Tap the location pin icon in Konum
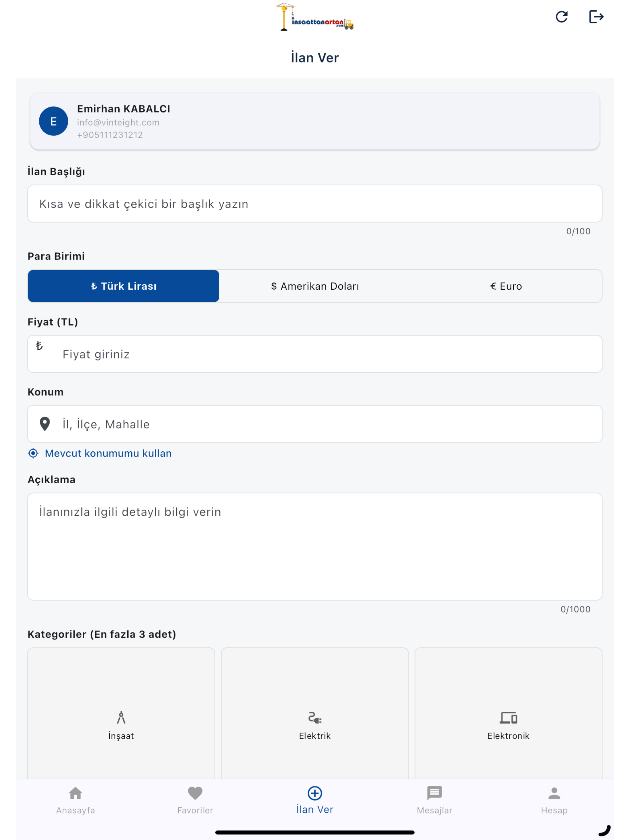The width and height of the screenshot is (630, 840). (x=45, y=424)
